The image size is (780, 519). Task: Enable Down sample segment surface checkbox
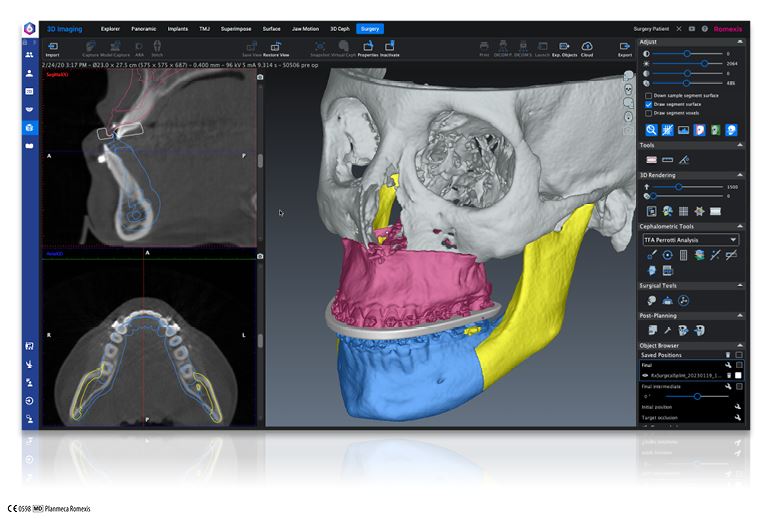pos(650,95)
